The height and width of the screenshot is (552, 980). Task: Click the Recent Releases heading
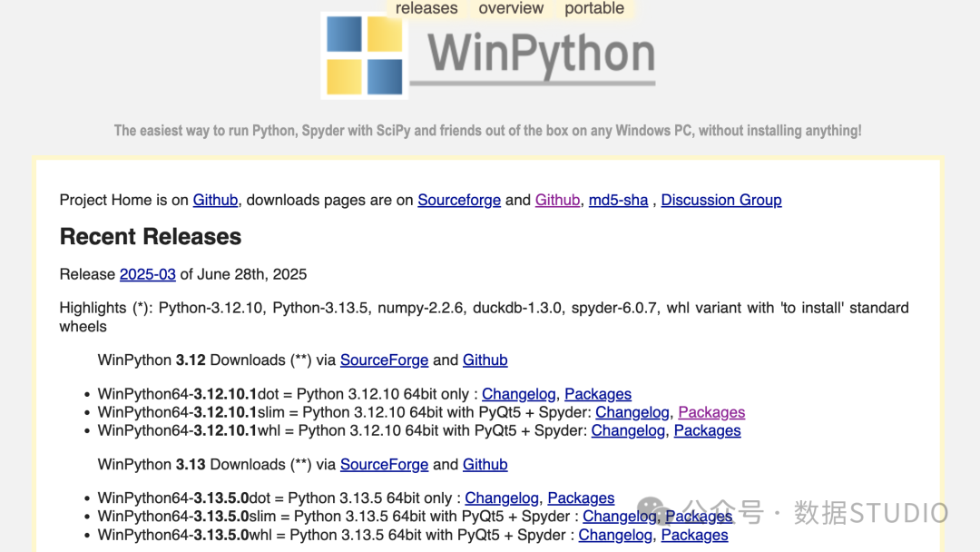pyautogui.click(x=150, y=237)
